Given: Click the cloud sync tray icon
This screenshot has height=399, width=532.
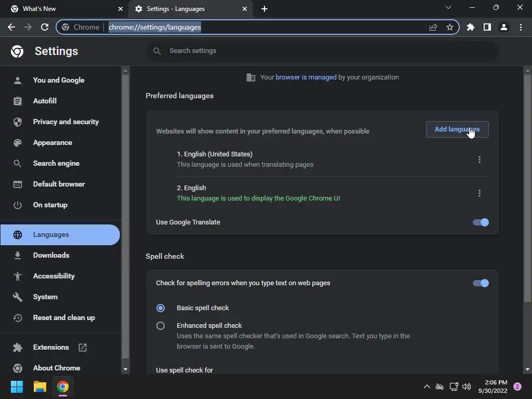Looking at the screenshot, I should (x=440, y=387).
